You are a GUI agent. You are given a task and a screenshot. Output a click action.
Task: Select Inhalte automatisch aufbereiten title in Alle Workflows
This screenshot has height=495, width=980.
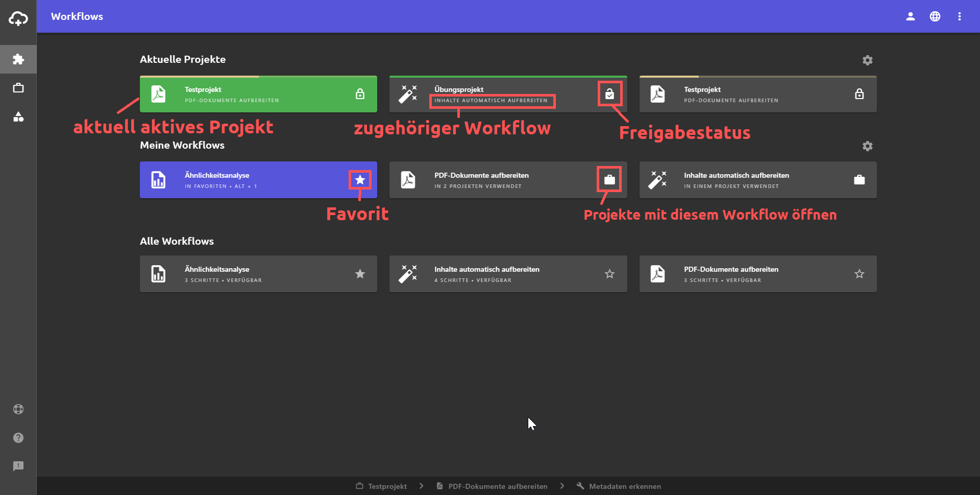[x=487, y=269]
